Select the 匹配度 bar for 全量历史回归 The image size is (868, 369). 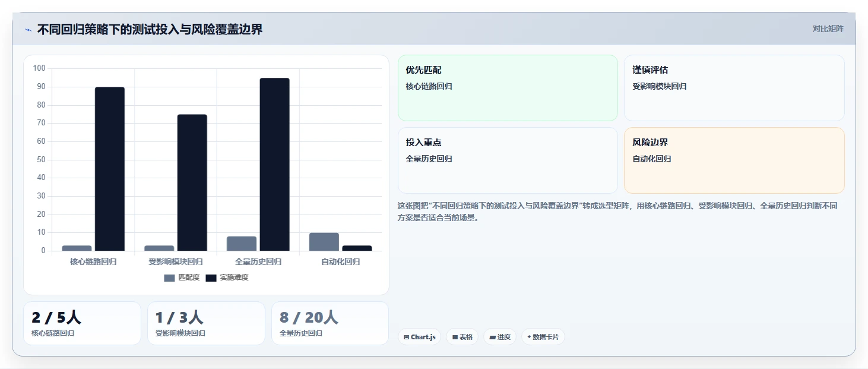[242, 244]
